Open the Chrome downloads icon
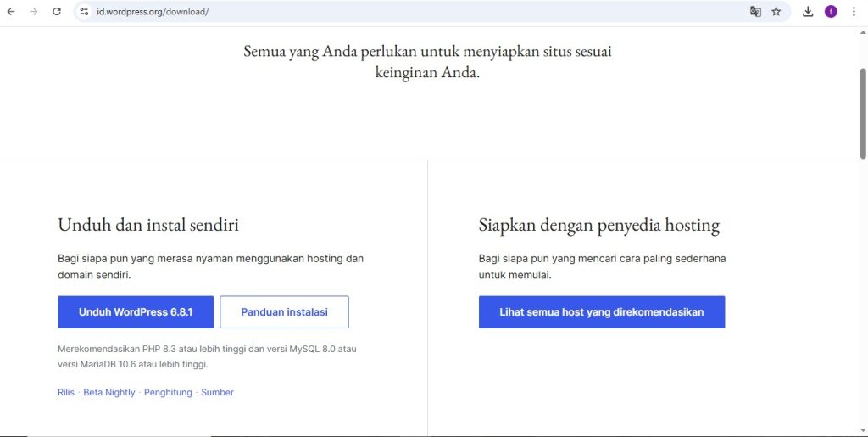This screenshot has width=868, height=437. click(x=808, y=12)
